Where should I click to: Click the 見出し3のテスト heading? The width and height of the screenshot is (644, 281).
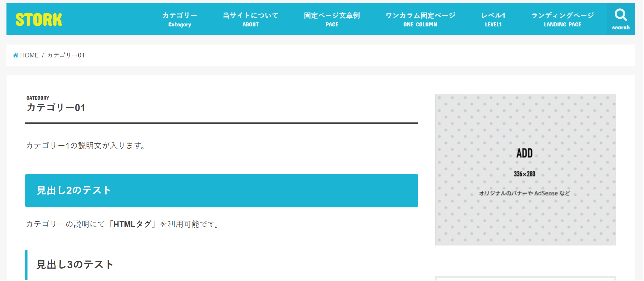tap(75, 265)
